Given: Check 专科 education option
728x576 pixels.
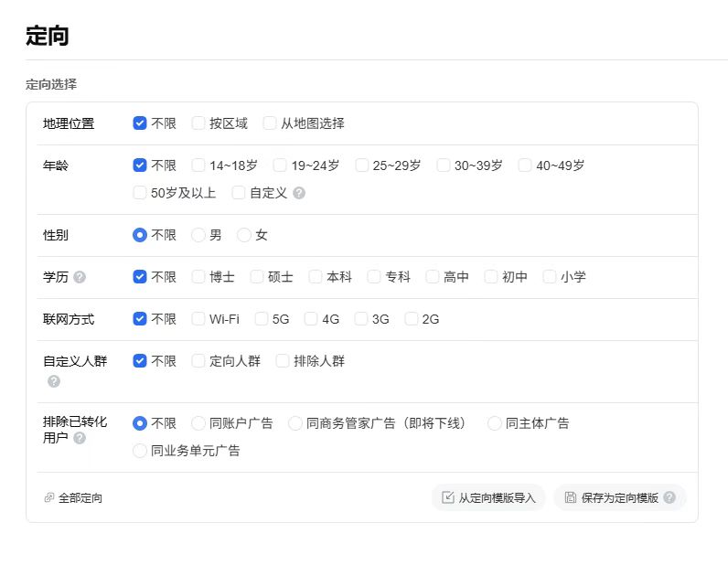Looking at the screenshot, I should [374, 277].
